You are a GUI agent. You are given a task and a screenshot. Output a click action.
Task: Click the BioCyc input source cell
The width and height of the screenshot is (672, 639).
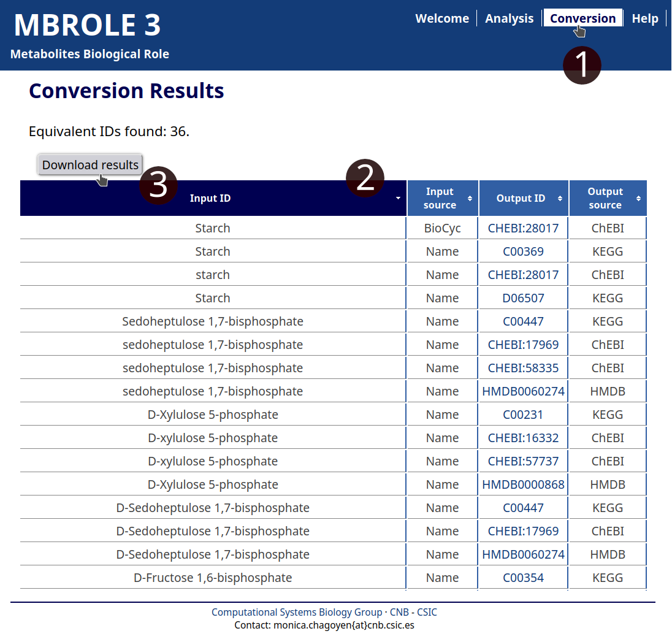coord(442,228)
